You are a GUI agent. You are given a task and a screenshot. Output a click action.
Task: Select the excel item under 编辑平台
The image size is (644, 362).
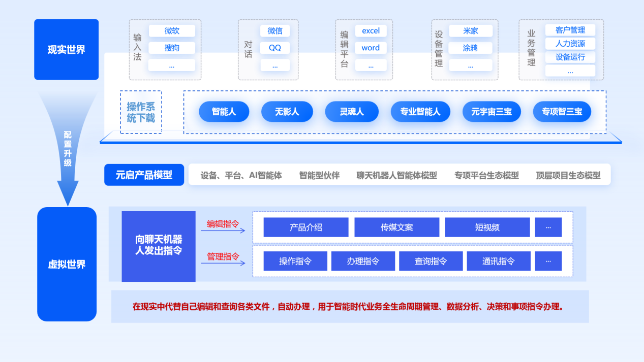pos(371,31)
